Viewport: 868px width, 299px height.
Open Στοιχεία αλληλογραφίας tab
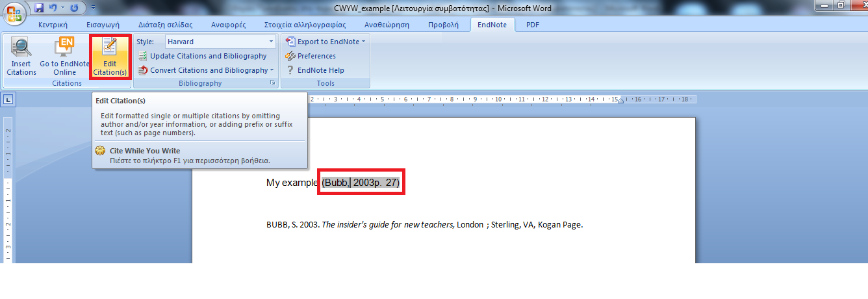pos(305,25)
